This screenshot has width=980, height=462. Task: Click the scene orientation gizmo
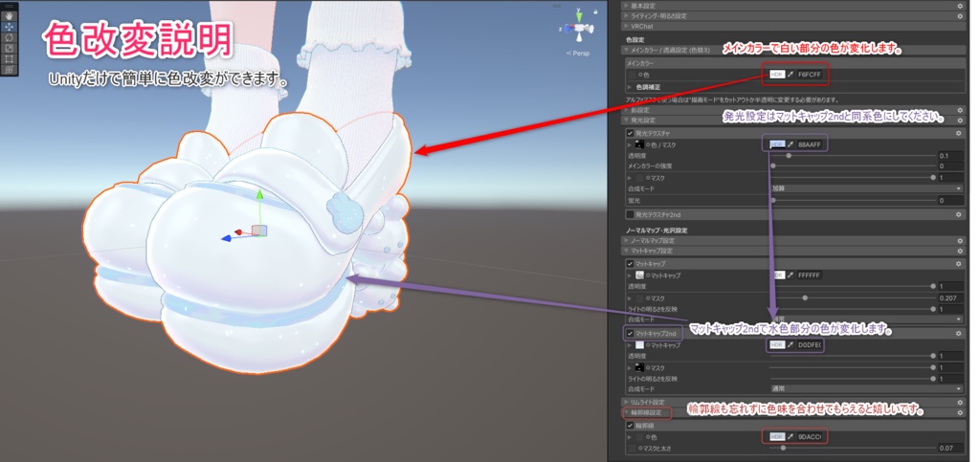coord(579,28)
